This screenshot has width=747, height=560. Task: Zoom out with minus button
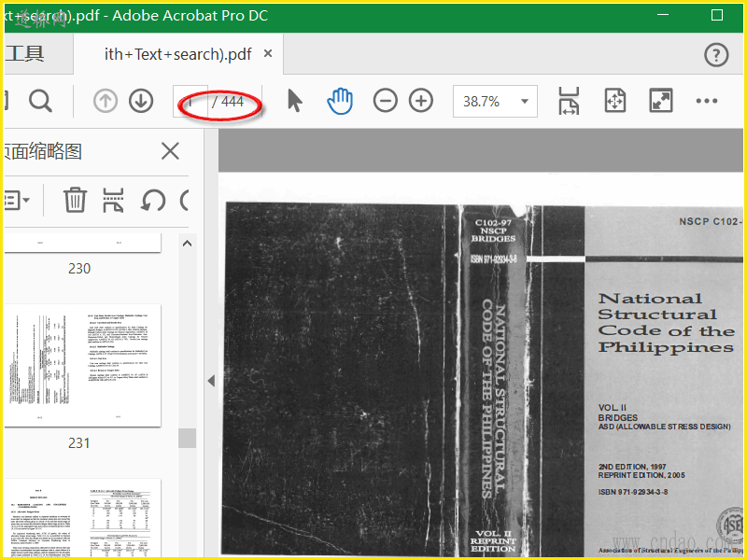[x=385, y=101]
